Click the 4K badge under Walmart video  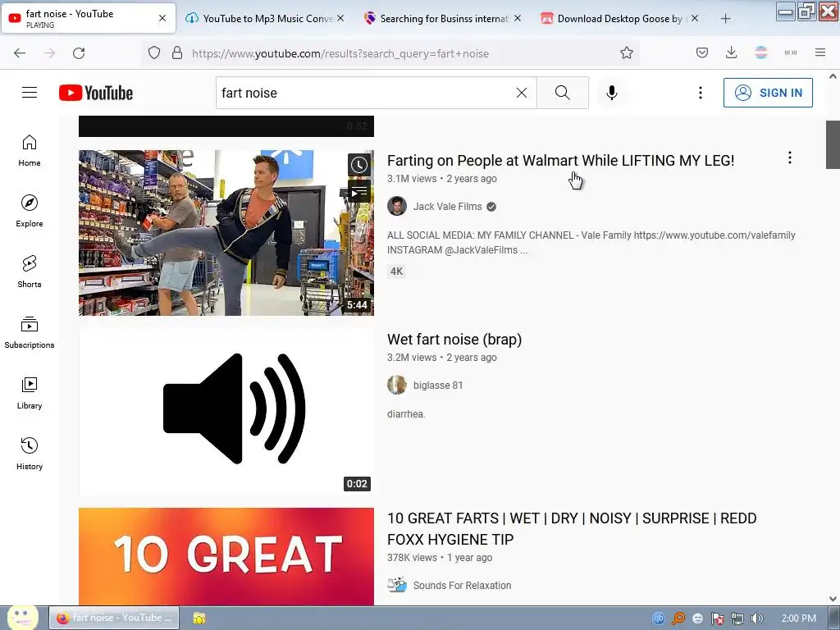[x=396, y=271]
